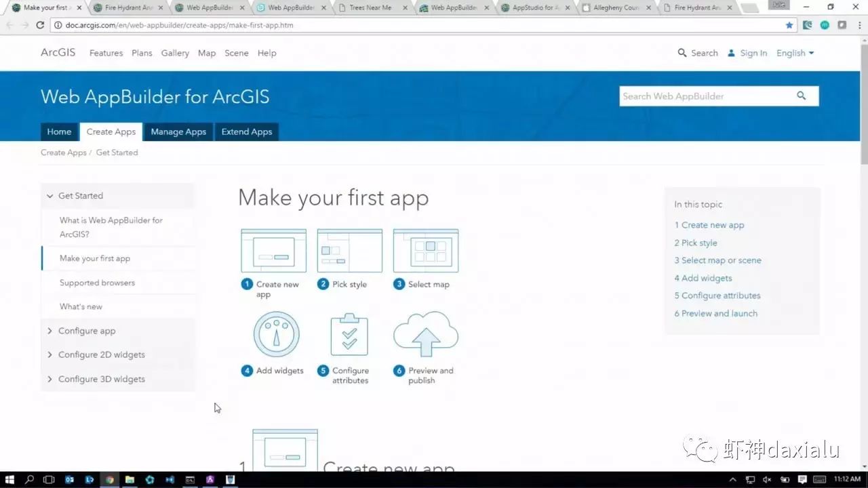Open the English language dropdown
This screenshot has width=868, height=488.
pyautogui.click(x=795, y=53)
